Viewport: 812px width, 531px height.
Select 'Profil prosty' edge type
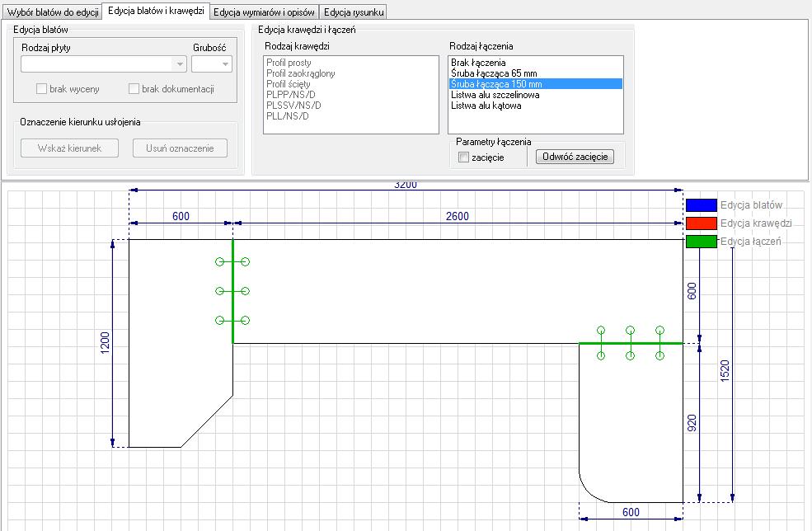coord(350,63)
